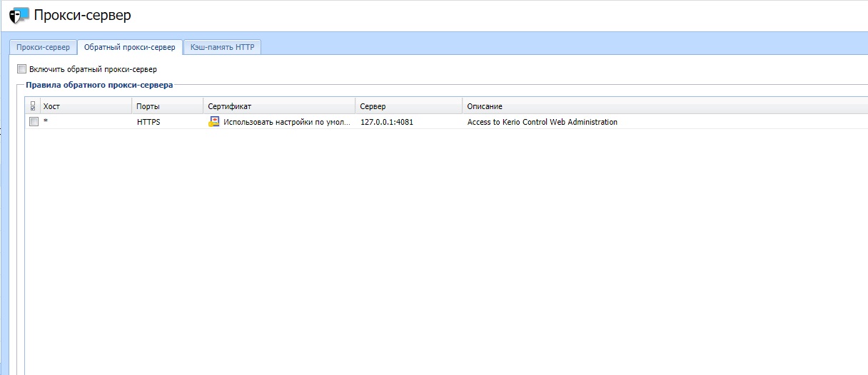Enable the 'Включить обратный прокси-сервер' checkbox
868x375 pixels.
coord(21,69)
